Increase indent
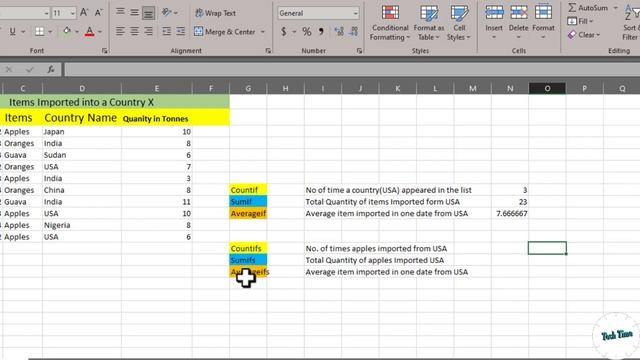 click(x=180, y=31)
